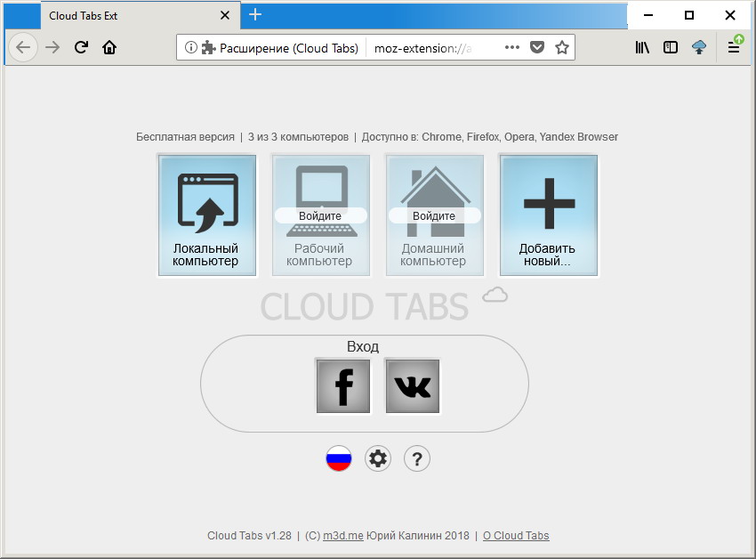Maximize the browser window
The width and height of the screenshot is (756, 559).
coord(689,15)
